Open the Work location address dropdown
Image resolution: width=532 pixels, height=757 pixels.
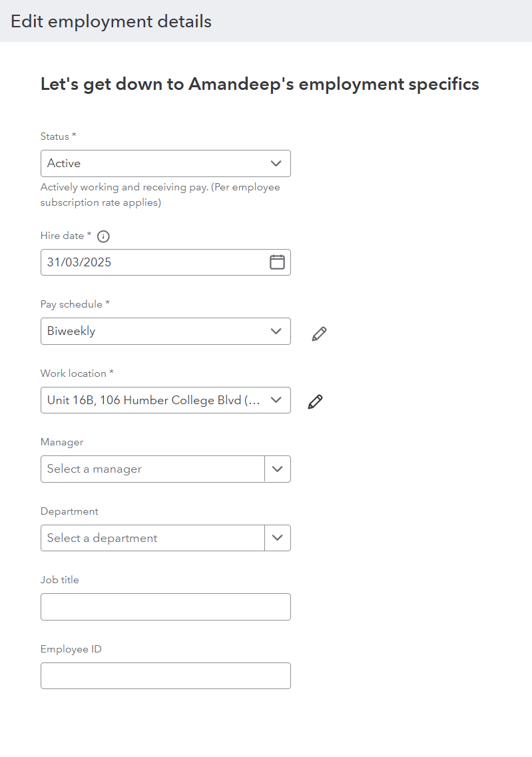(x=165, y=400)
